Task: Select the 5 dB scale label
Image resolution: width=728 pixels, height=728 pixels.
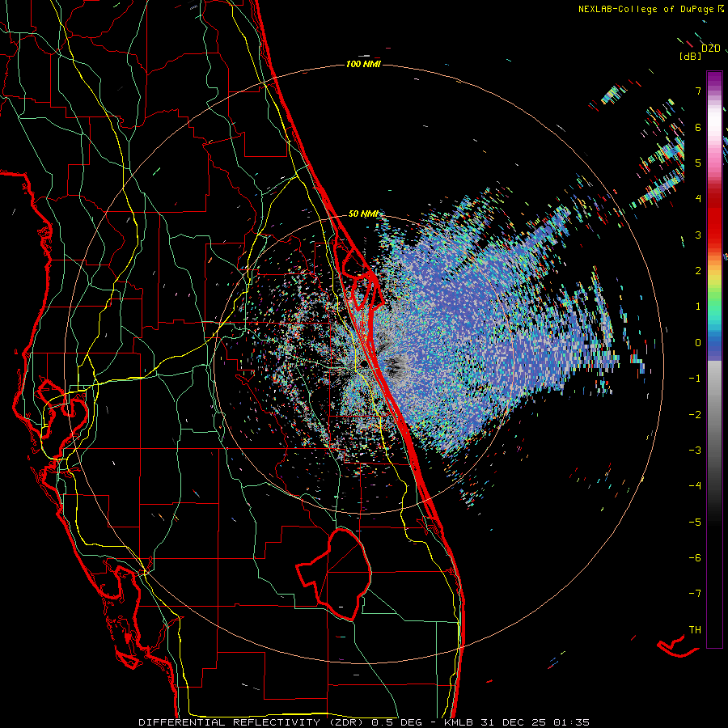Action: tap(698, 163)
